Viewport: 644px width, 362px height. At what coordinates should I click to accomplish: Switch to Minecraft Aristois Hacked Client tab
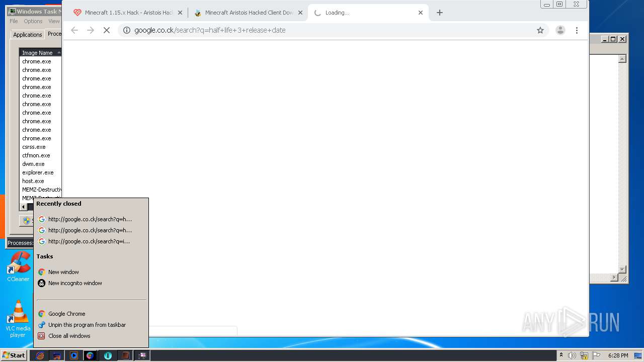coord(249,13)
